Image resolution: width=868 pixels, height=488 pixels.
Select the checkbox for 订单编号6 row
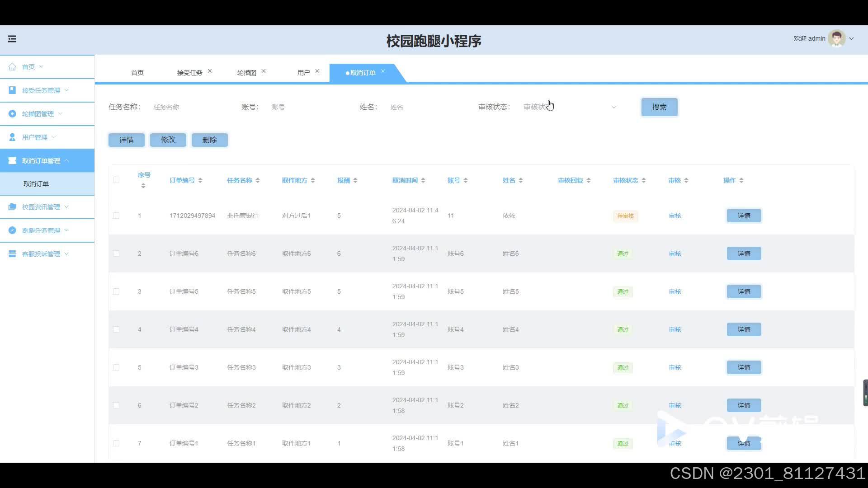pyautogui.click(x=116, y=253)
